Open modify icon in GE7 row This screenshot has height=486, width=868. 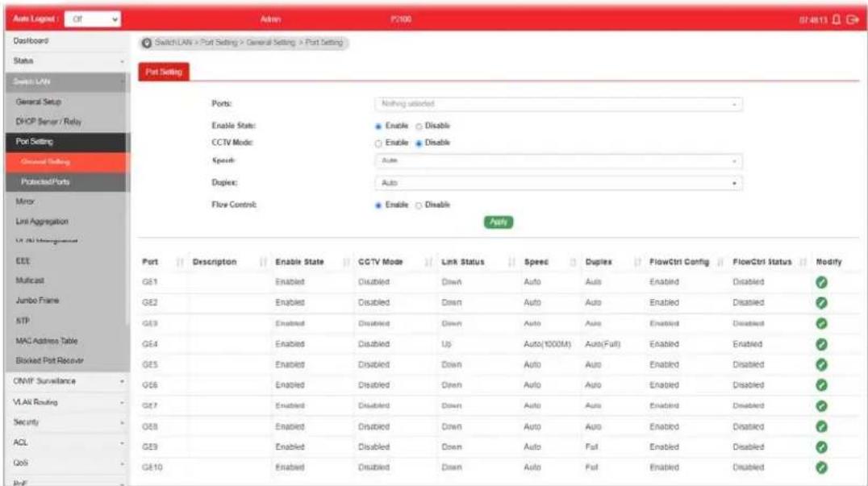pyautogui.click(x=821, y=406)
